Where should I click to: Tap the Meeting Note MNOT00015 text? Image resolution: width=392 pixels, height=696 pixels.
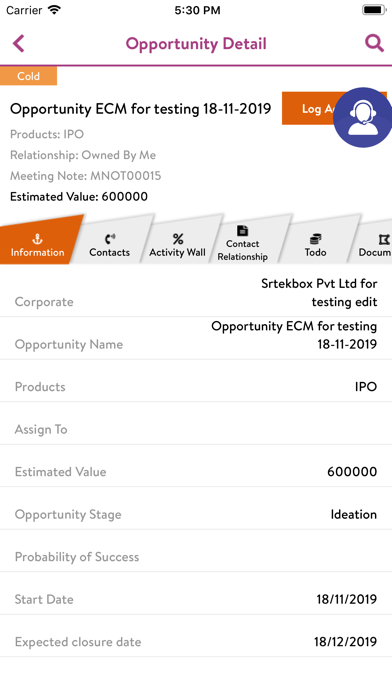click(x=86, y=176)
